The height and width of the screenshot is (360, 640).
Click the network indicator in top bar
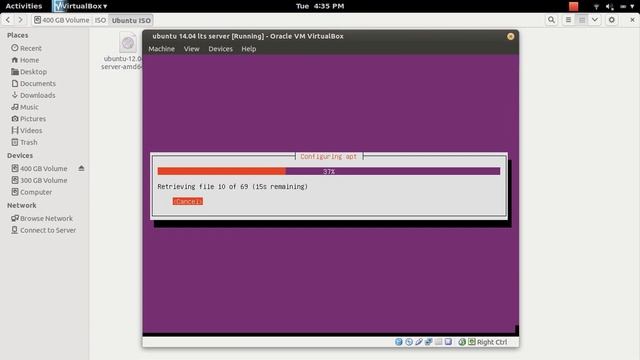pyautogui.click(x=596, y=7)
